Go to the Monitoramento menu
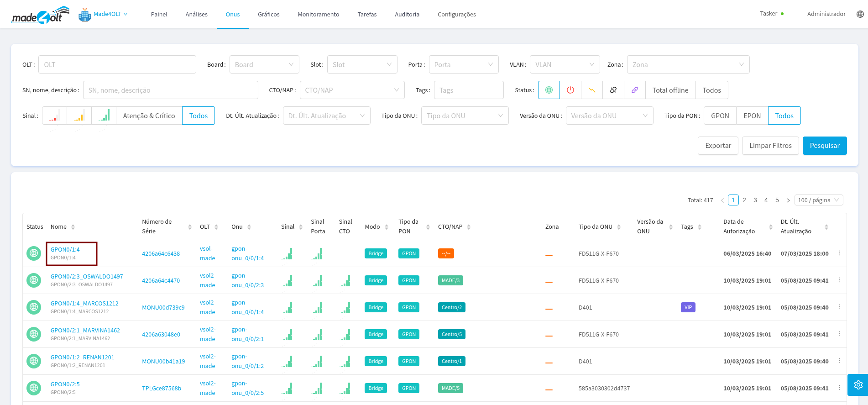Image resolution: width=868 pixels, height=405 pixels. [318, 14]
